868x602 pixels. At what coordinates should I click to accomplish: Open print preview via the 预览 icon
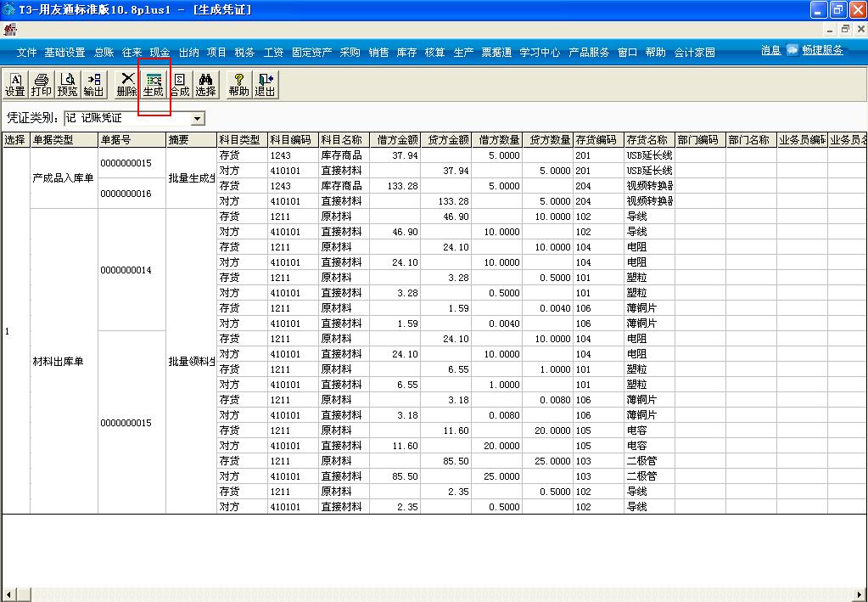67,83
